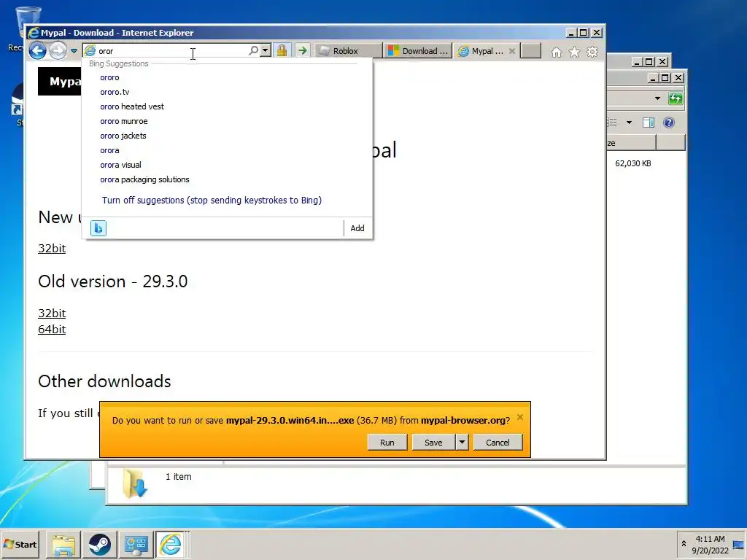
Task: Open the 64bit link under Old version 29.3.0
Action: click(x=52, y=330)
